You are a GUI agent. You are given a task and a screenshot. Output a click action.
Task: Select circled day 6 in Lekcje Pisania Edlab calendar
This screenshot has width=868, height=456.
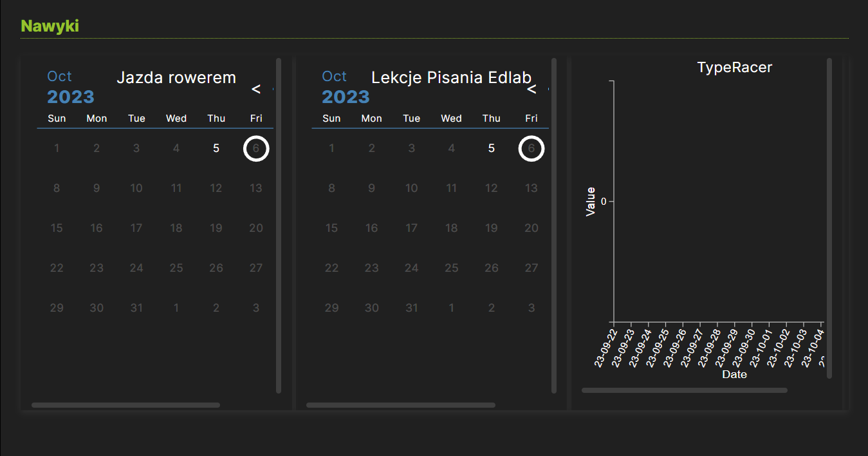coord(531,149)
